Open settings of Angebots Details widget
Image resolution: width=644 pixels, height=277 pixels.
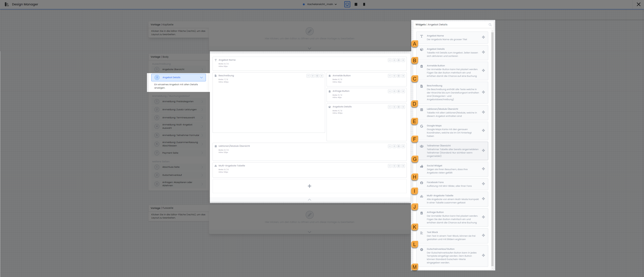coord(399,107)
